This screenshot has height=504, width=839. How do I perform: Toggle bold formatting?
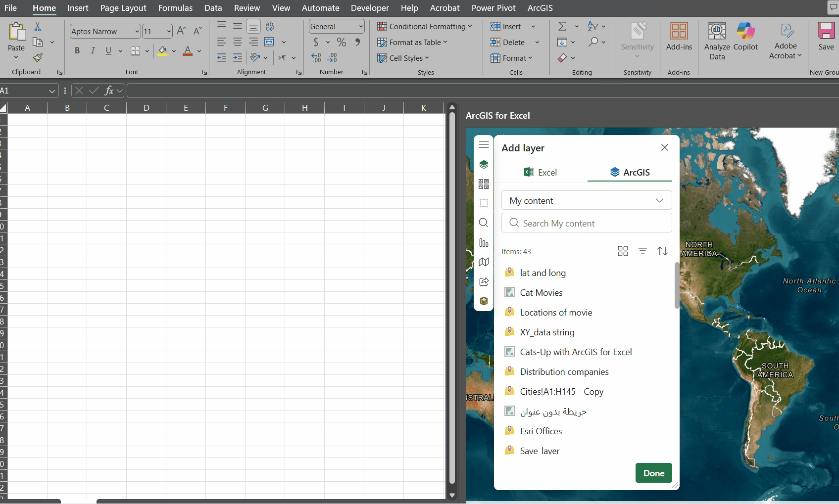click(x=77, y=50)
